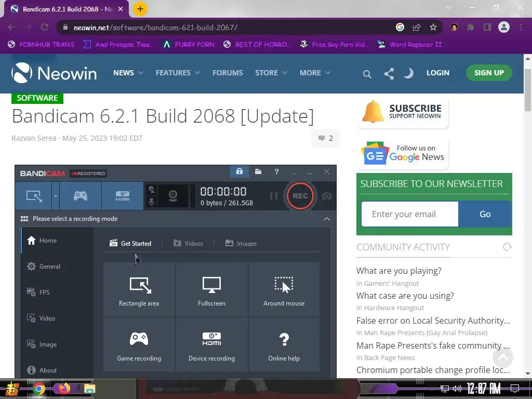Viewport: 532px width, 399px height.
Task: Click the page's vertical scrollbar thumb
Action: tap(528, 90)
